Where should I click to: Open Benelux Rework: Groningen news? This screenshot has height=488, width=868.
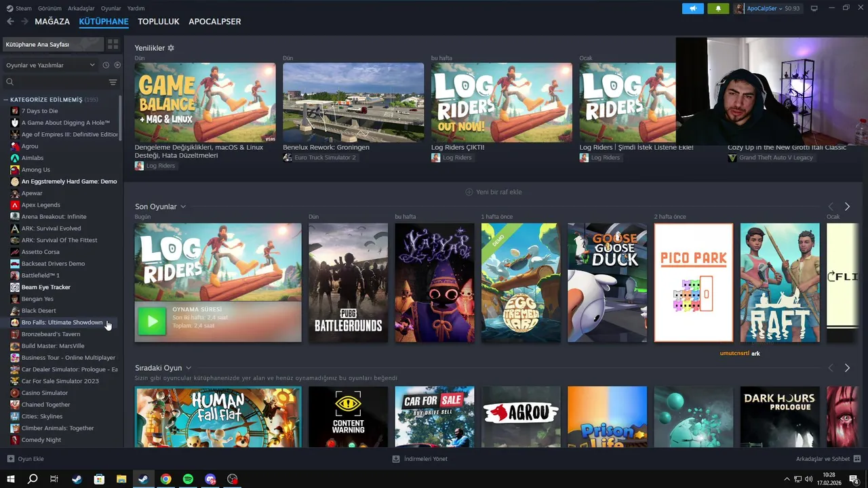(353, 102)
